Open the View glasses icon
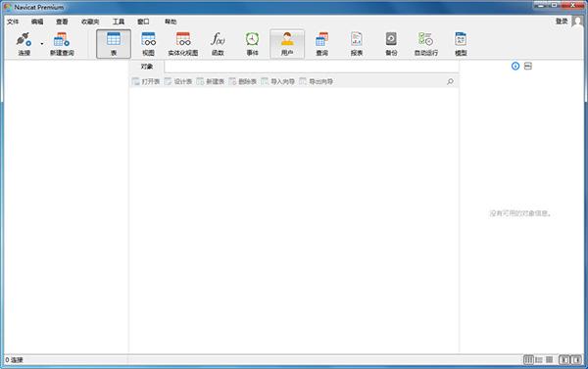Image resolution: width=588 pixels, height=369 pixels. 149,44
